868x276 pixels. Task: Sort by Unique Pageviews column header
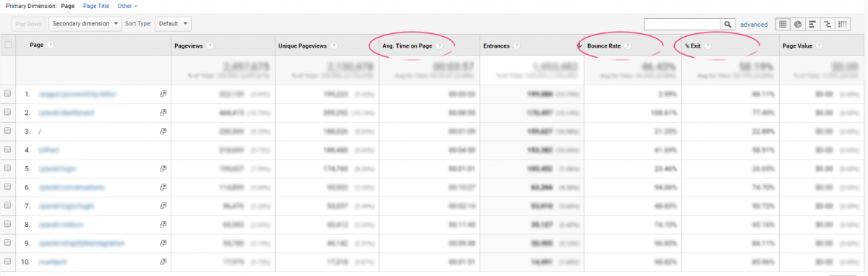pyautogui.click(x=302, y=46)
